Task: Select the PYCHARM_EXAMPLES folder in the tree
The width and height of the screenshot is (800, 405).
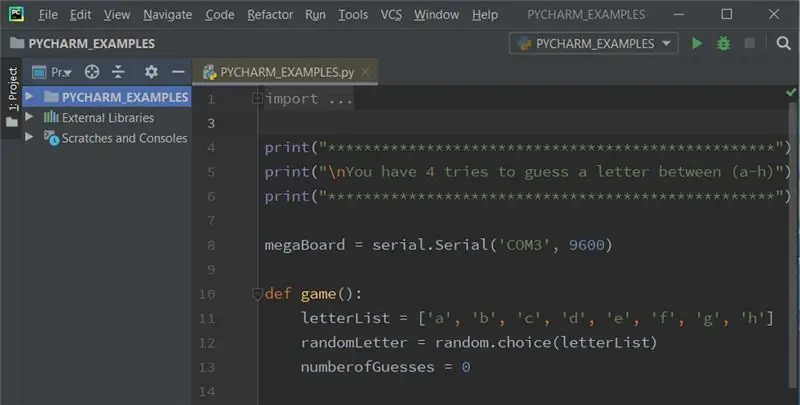Action: coord(125,97)
